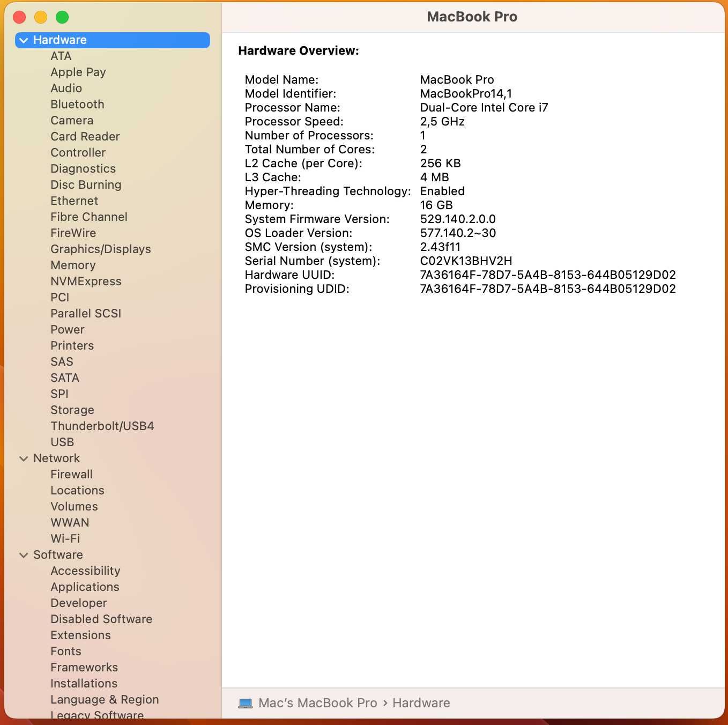This screenshot has height=725, width=728.
Task: Open Extensions under Software
Action: [x=80, y=635]
